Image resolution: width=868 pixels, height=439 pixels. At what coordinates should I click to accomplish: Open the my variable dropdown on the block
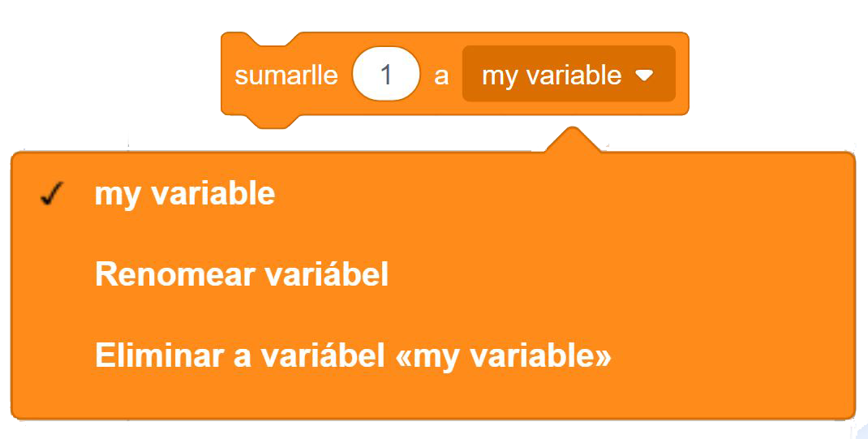point(568,75)
